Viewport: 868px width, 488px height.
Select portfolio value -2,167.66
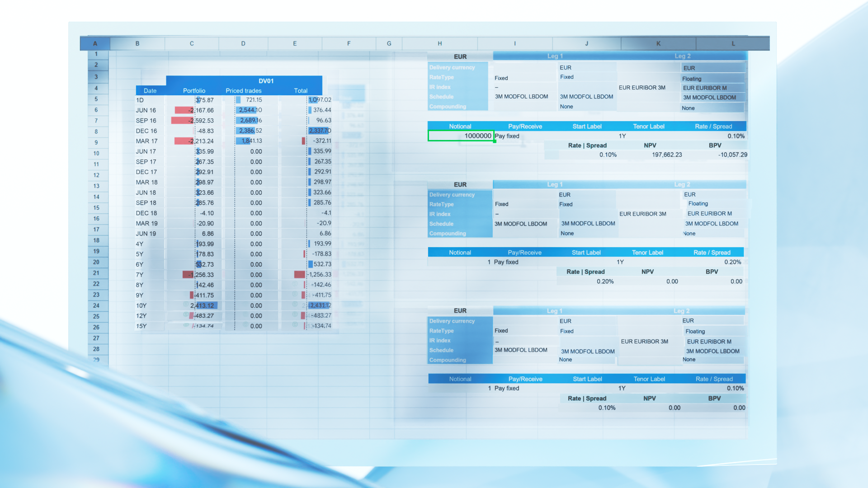pyautogui.click(x=201, y=110)
